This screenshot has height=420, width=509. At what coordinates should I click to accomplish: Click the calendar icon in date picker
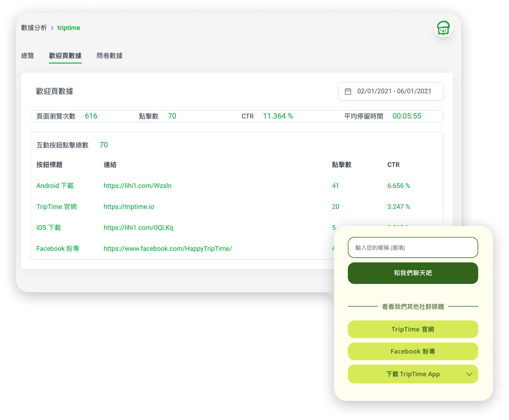point(348,91)
